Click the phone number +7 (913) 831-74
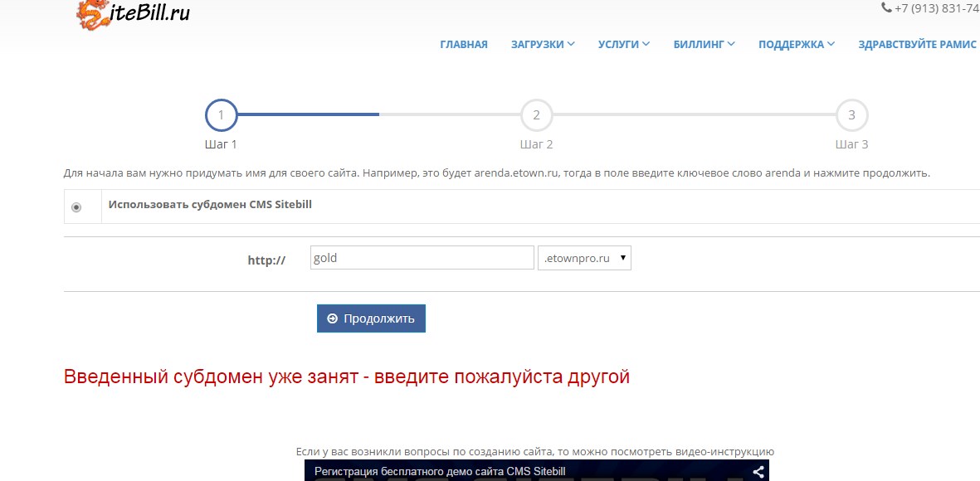The image size is (980, 481). tap(937, 9)
